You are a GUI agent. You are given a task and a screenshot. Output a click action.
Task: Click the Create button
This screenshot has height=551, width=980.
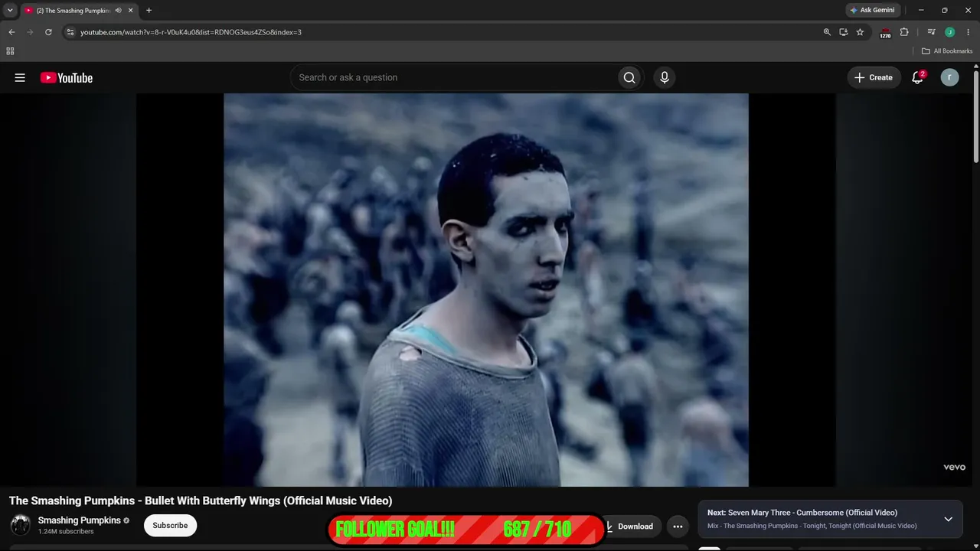(x=874, y=77)
